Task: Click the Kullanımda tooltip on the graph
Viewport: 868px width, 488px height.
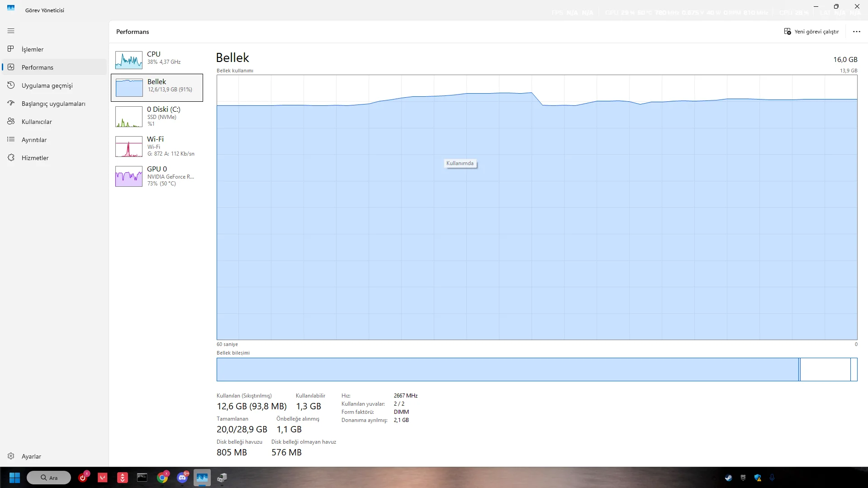Action: [x=460, y=163]
